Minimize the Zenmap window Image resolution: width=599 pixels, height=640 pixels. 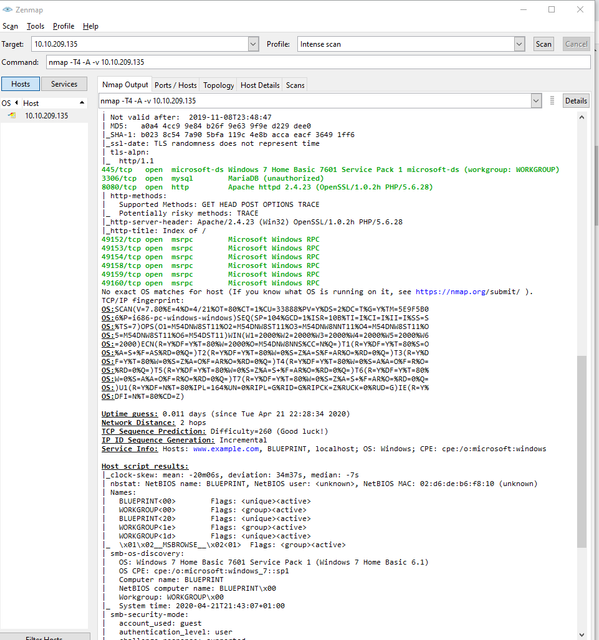point(524,9)
